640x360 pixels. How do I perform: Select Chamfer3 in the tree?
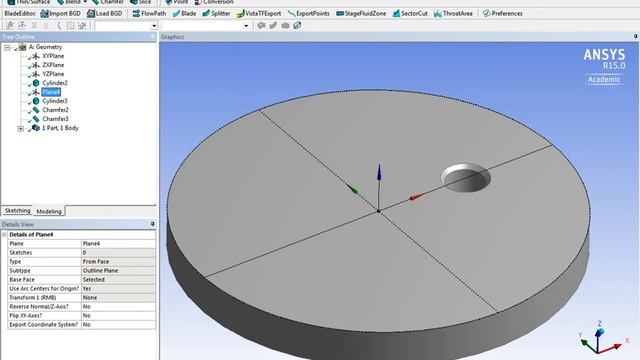(55, 119)
